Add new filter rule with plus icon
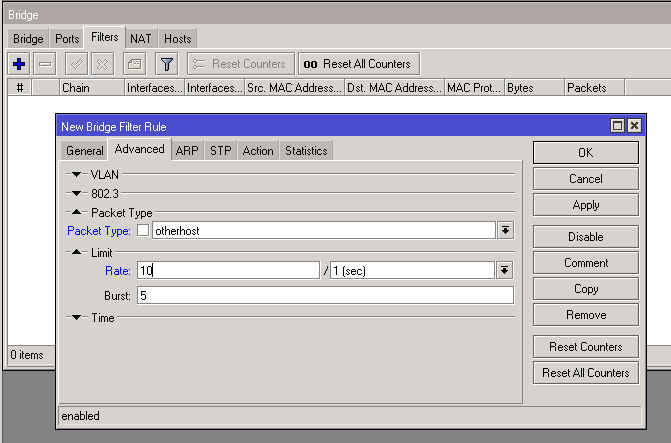 pos(19,64)
